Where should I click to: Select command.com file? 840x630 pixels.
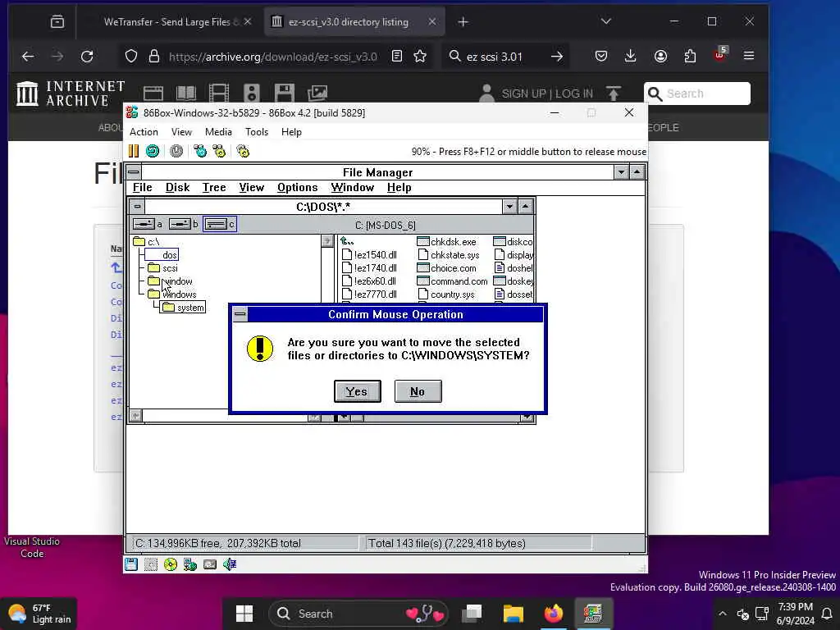pyautogui.click(x=453, y=281)
